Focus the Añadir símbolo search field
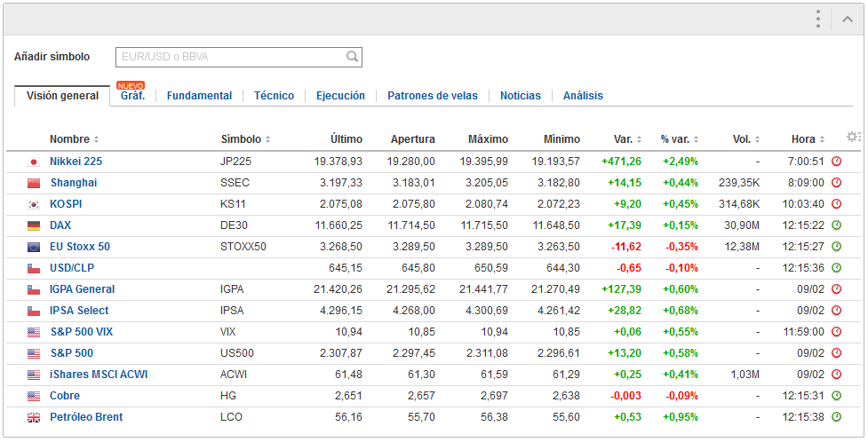 239,57
